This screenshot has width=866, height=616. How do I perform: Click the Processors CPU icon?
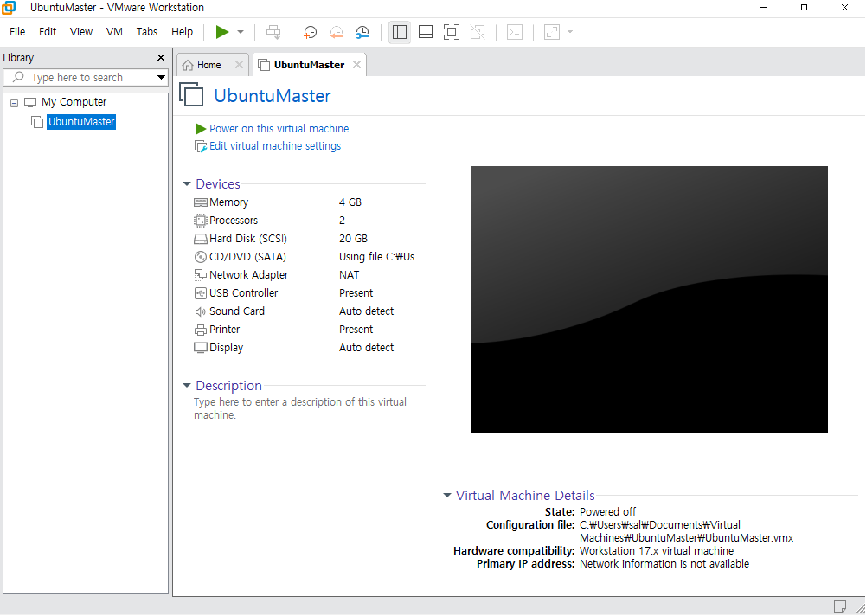(201, 221)
